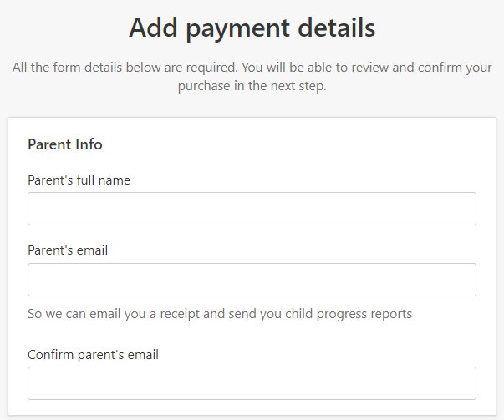Screen dimensions: 504x420
Task: Click the "Confirm parent's email" label
Action: click(x=94, y=355)
